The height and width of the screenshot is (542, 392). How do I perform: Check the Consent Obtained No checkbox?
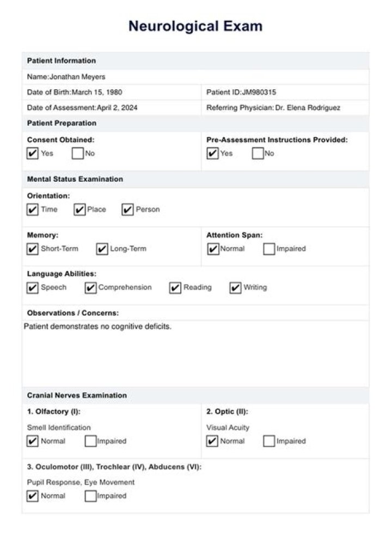click(x=78, y=153)
